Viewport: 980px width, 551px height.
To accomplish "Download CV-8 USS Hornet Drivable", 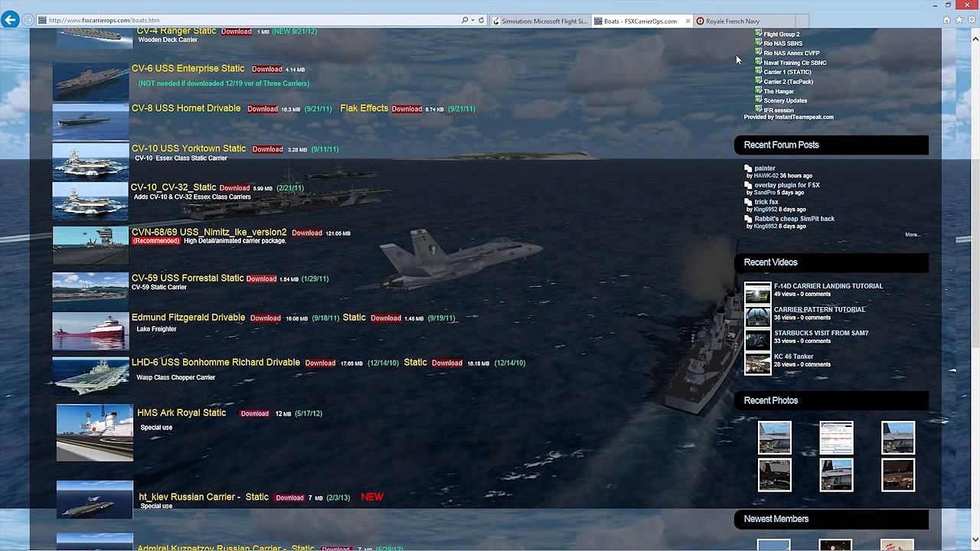I will pyautogui.click(x=263, y=109).
